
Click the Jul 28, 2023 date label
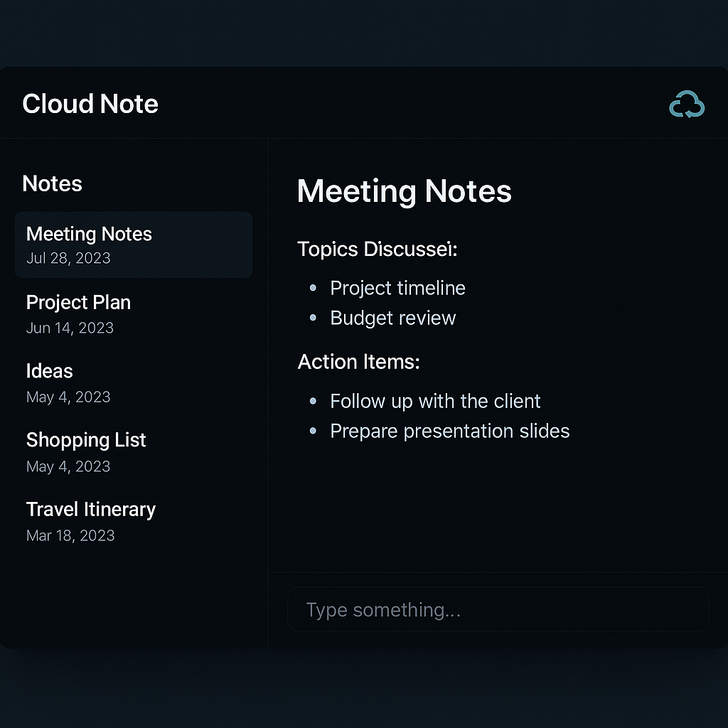68,258
